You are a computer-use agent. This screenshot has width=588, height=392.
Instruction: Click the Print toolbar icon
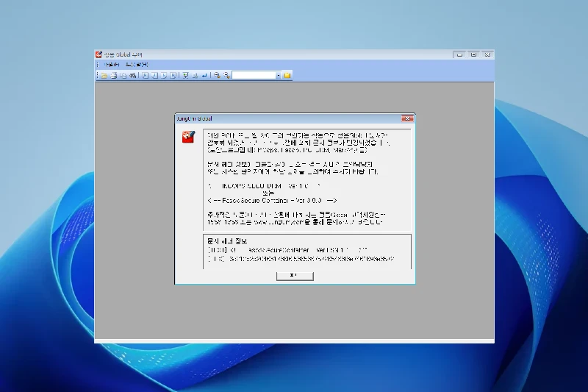114,76
